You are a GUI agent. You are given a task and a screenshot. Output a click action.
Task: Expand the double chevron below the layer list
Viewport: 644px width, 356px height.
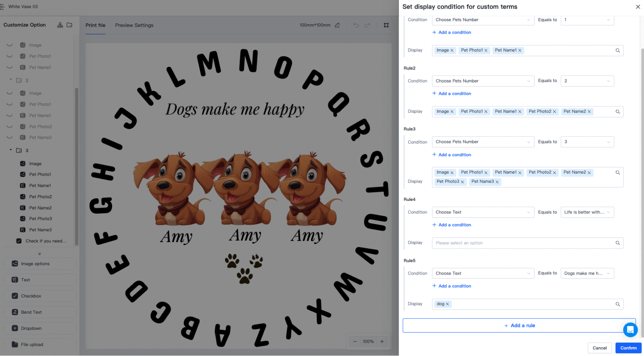(39, 254)
